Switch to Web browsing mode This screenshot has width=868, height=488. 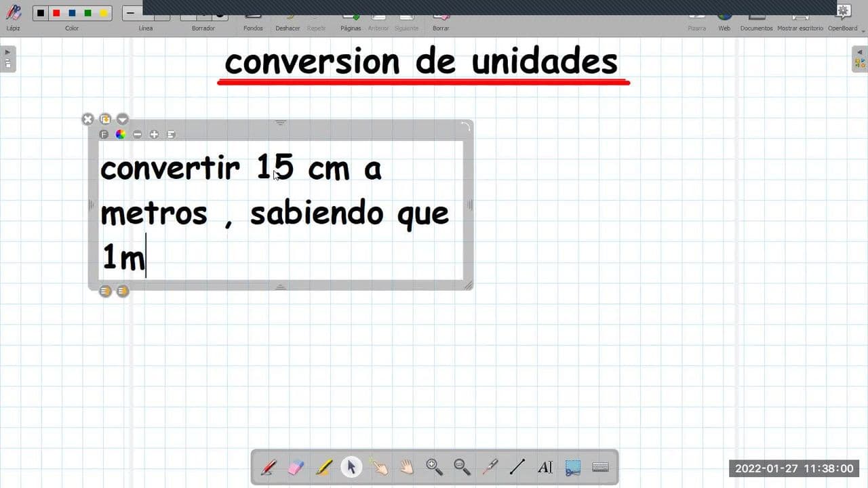[x=724, y=17]
